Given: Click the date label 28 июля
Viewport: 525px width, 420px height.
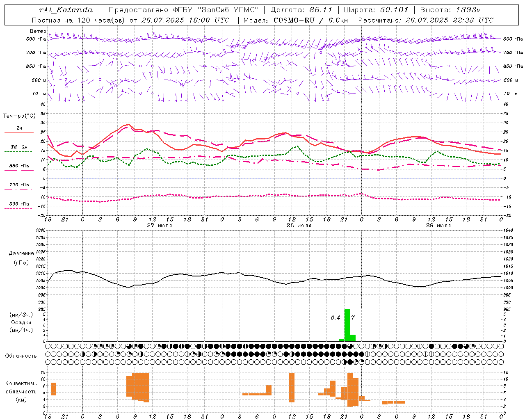Looking at the screenshot, I should pos(299,225).
